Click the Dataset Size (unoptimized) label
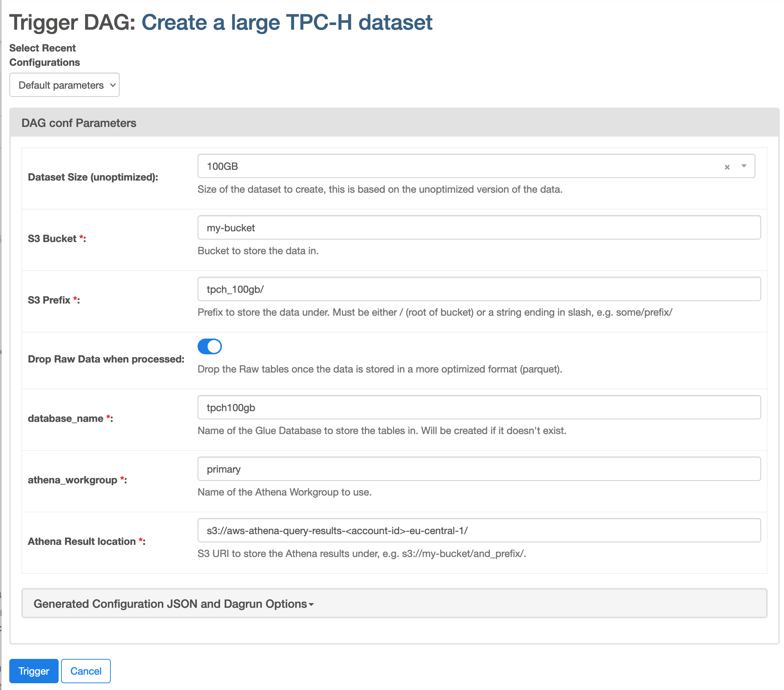Screen dimensions: 784x690 coord(93,177)
